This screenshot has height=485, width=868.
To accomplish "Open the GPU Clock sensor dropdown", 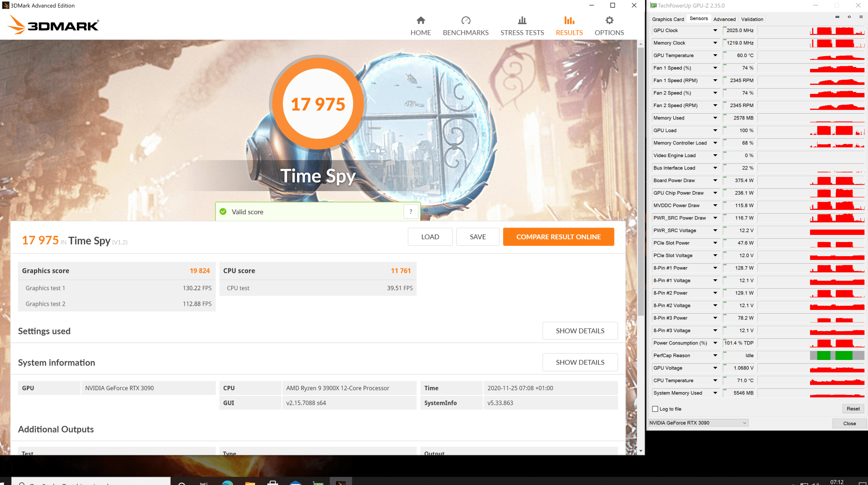I will 715,31.
